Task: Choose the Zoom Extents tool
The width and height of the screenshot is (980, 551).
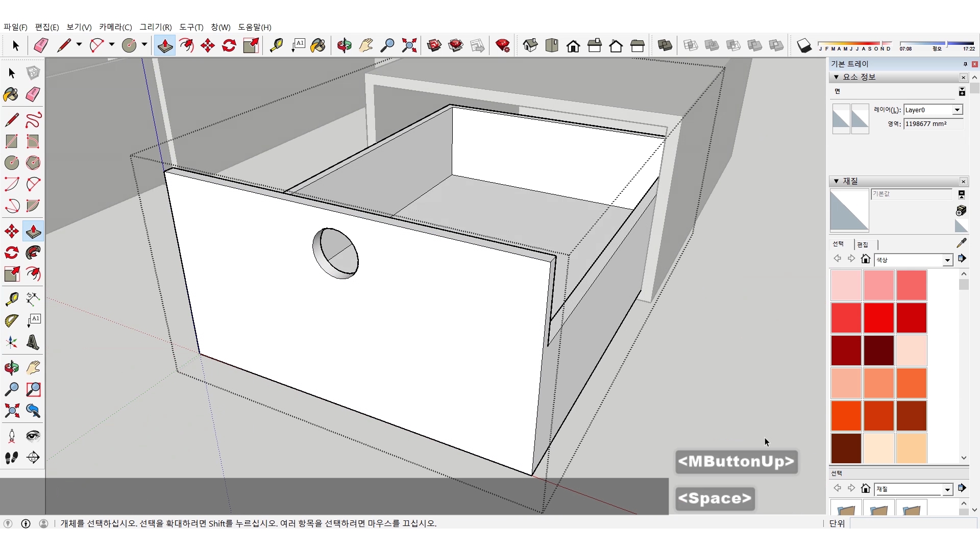Action: [x=409, y=45]
